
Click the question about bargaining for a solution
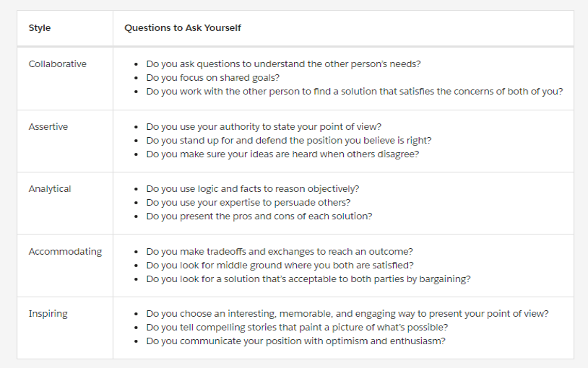[x=308, y=279]
